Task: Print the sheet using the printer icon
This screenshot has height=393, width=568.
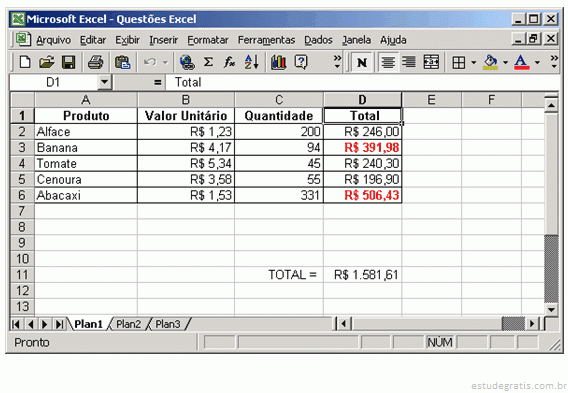Action: click(96, 62)
